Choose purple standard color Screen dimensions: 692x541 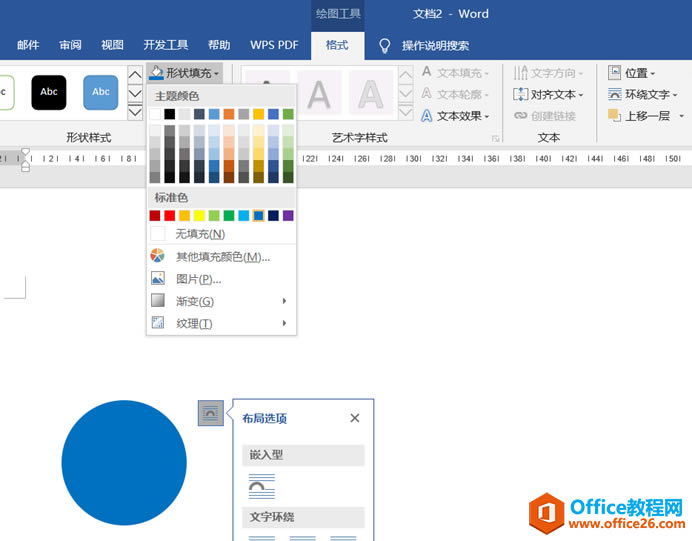pos(288,215)
